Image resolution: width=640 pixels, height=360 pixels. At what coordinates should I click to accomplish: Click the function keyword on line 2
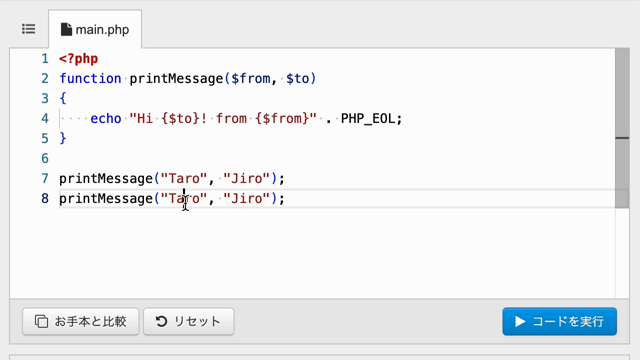pos(90,78)
